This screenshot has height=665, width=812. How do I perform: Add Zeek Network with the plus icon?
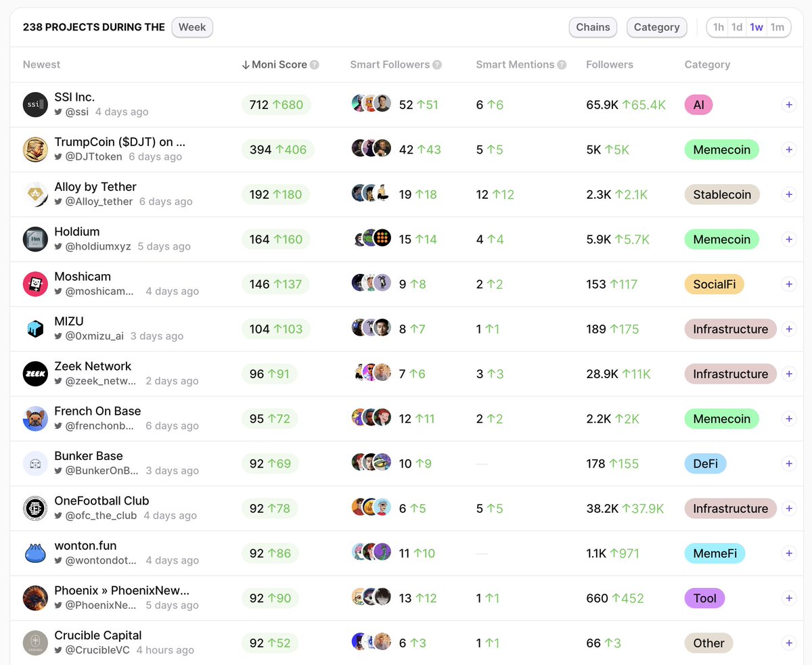point(789,374)
